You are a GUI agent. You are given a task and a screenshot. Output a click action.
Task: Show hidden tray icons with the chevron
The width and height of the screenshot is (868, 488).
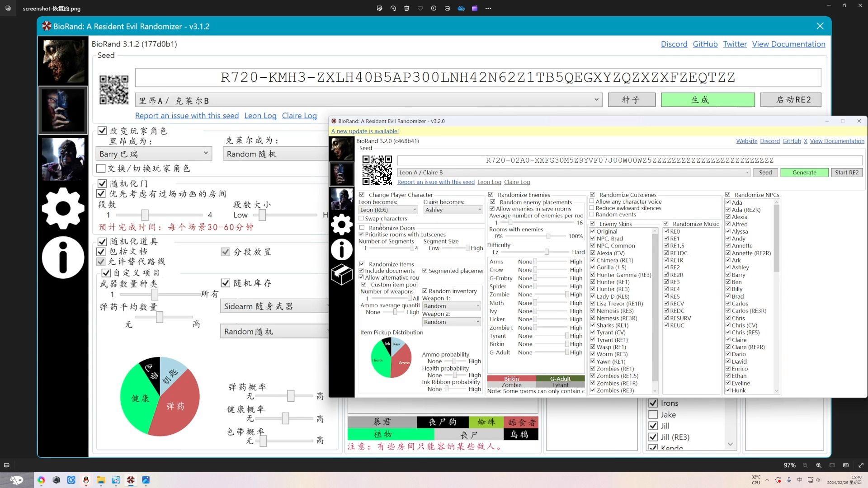(x=767, y=480)
